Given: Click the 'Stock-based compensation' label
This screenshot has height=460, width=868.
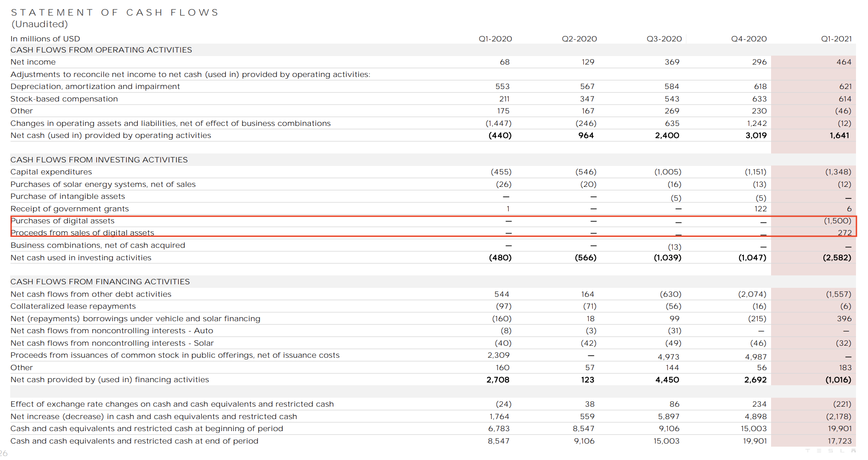Looking at the screenshot, I should pyautogui.click(x=64, y=99).
